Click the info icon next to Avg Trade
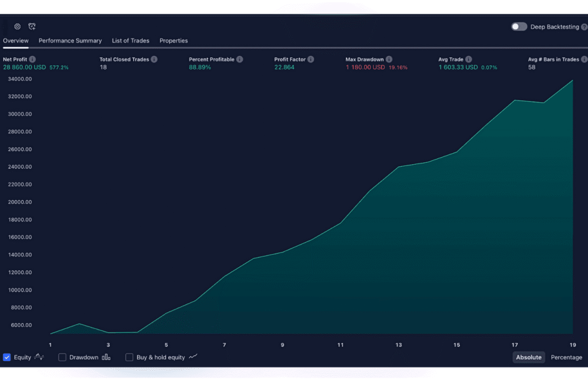 point(469,59)
